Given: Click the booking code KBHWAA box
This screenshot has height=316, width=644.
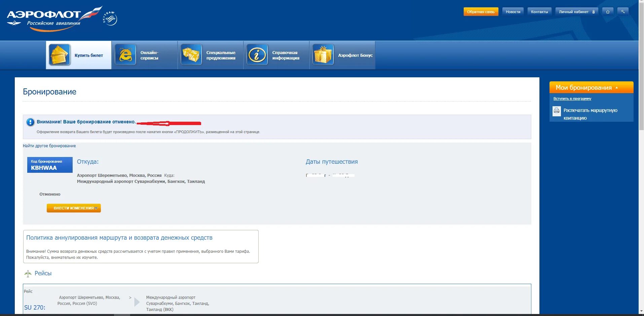Looking at the screenshot, I should pos(50,165).
